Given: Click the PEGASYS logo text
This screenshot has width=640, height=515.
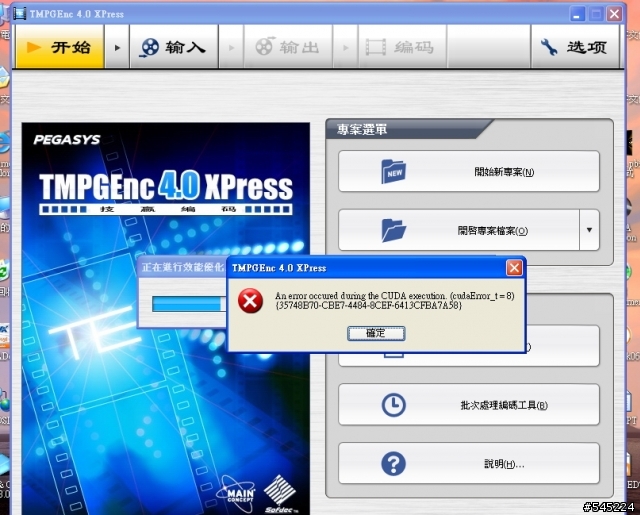Looking at the screenshot, I should click(67, 140).
